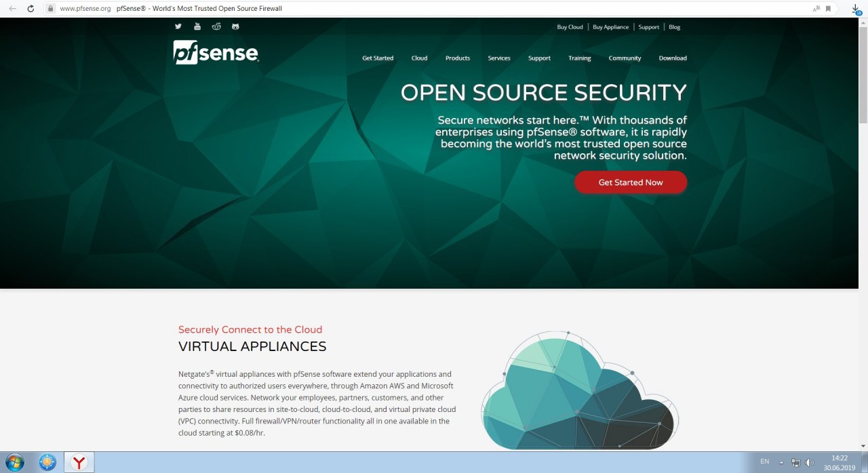
Task: Click the OPEN SOURCE SECURITY headline
Action: [x=544, y=93]
